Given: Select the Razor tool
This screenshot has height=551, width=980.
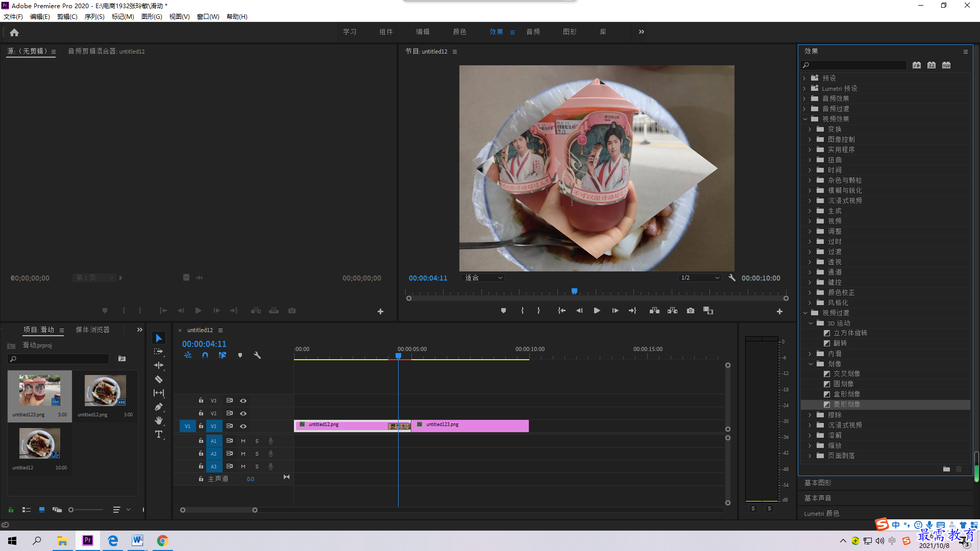Looking at the screenshot, I should coord(159,379).
